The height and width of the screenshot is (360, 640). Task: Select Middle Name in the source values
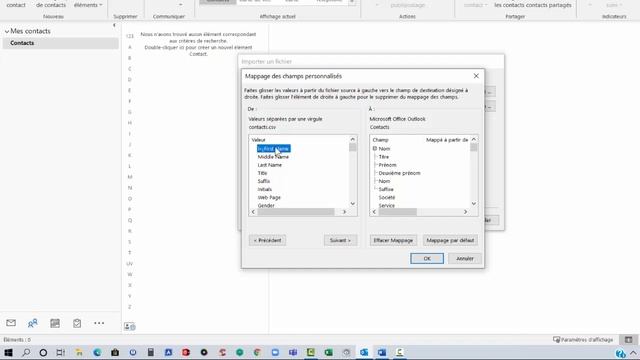(273, 157)
